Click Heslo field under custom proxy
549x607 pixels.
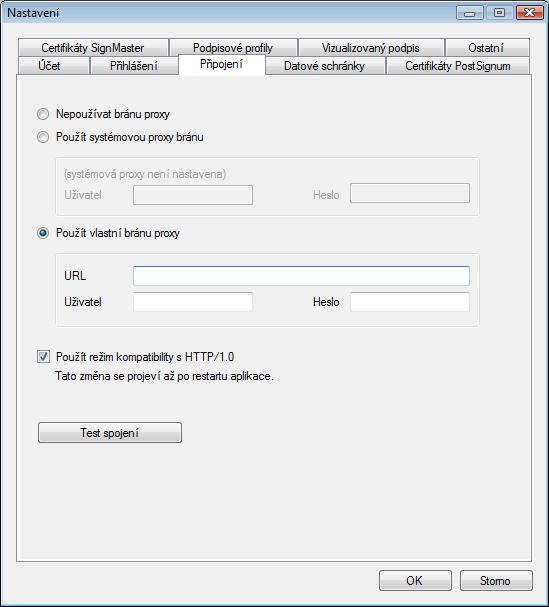pos(410,302)
